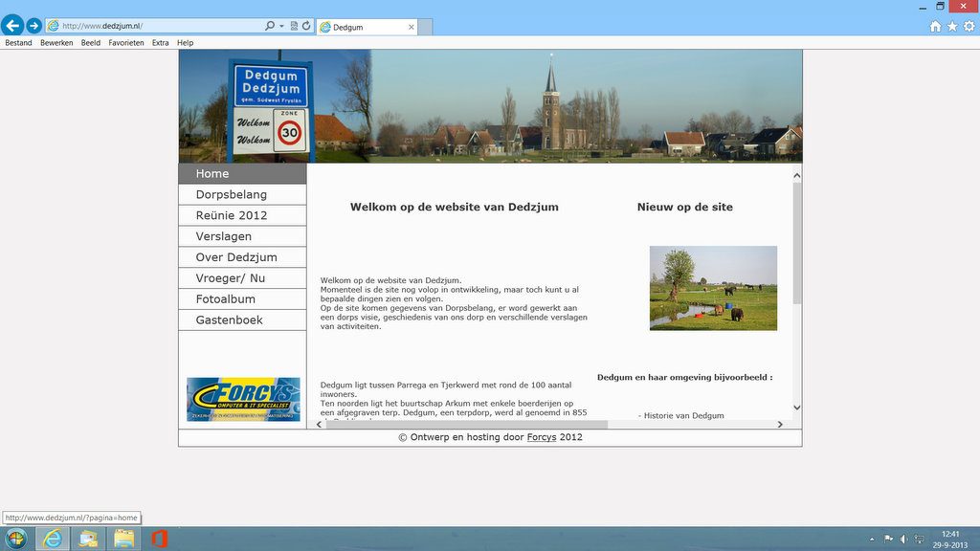Click the Refresh icon in address bar

pos(306,26)
